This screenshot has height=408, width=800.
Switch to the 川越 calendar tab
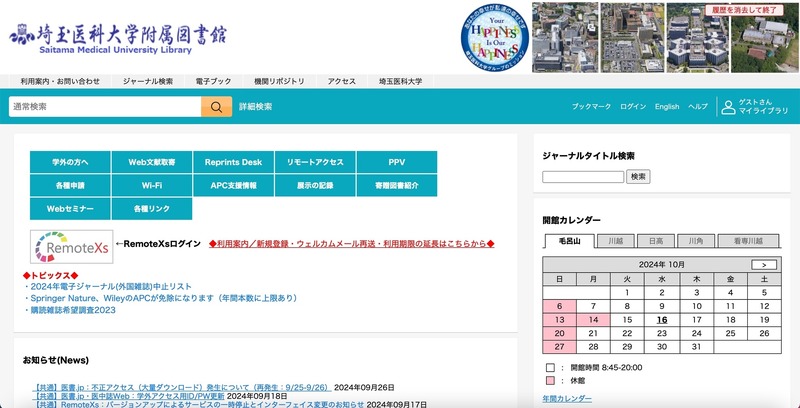pyautogui.click(x=614, y=241)
